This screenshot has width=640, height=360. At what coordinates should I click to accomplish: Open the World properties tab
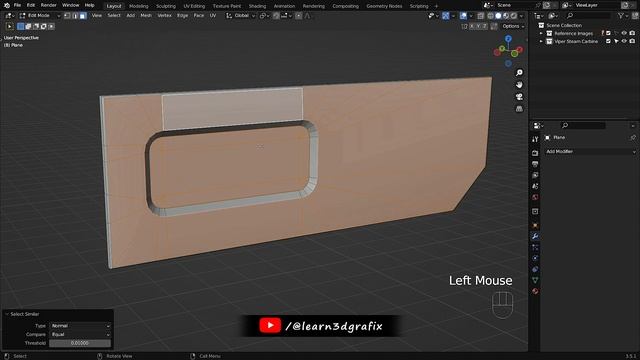coord(535,198)
